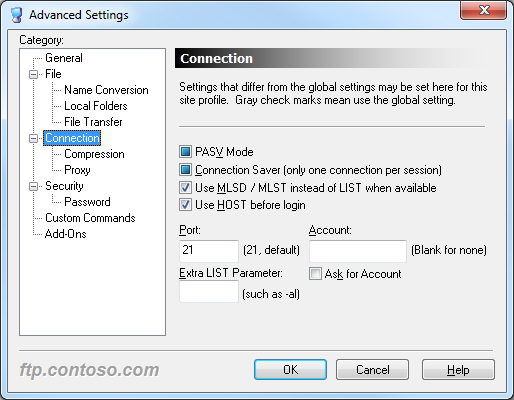Open the File Transfer settings category
Viewport: 514px width, 400px height.
click(x=93, y=122)
